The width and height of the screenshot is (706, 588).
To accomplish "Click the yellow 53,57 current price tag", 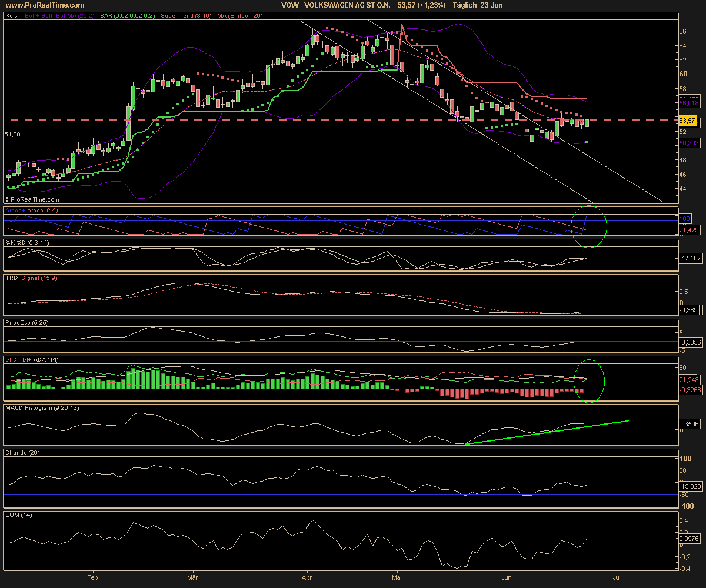I will coord(687,121).
